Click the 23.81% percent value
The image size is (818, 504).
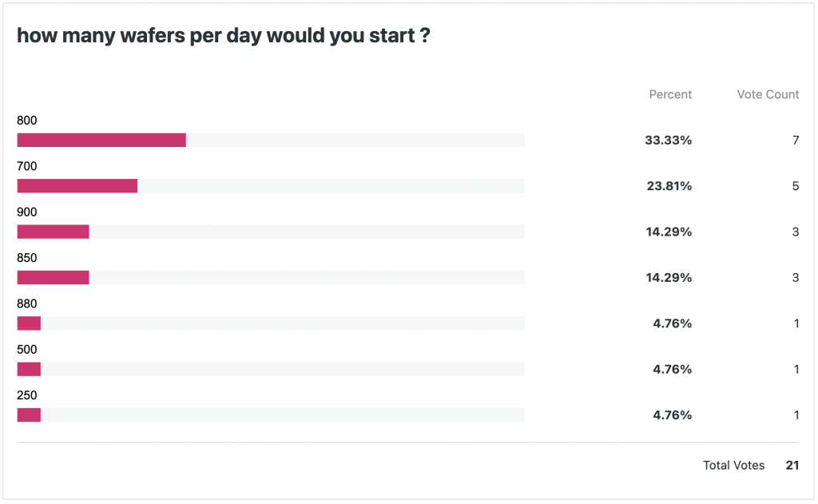point(668,186)
